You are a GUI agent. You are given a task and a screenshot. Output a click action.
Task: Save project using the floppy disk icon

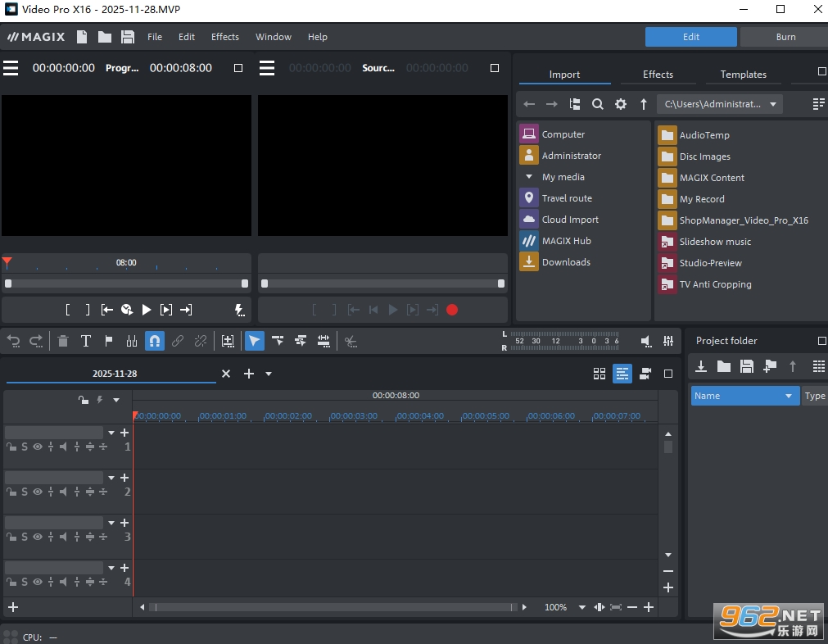128,37
